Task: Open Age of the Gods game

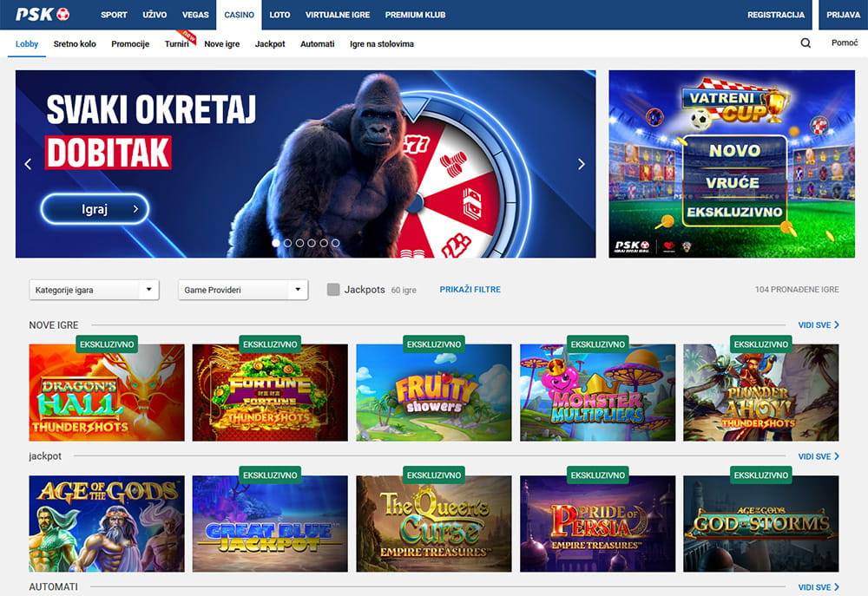Action: pos(107,523)
